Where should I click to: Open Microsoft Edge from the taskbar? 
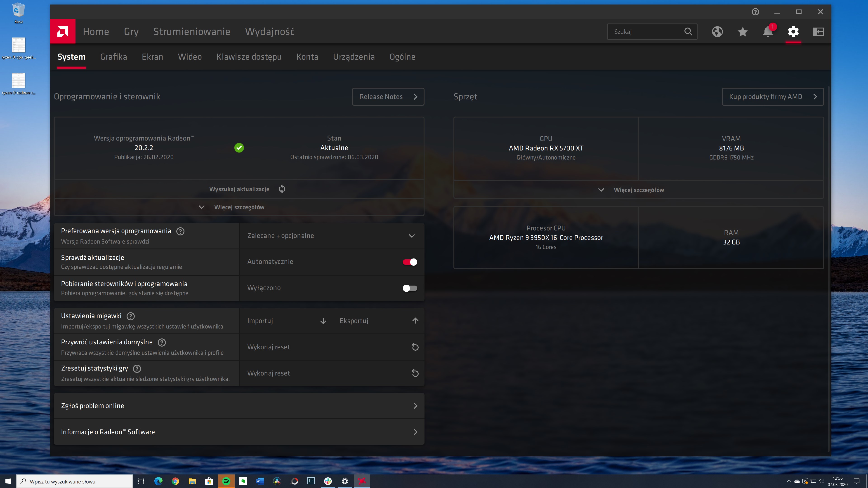coord(158,481)
